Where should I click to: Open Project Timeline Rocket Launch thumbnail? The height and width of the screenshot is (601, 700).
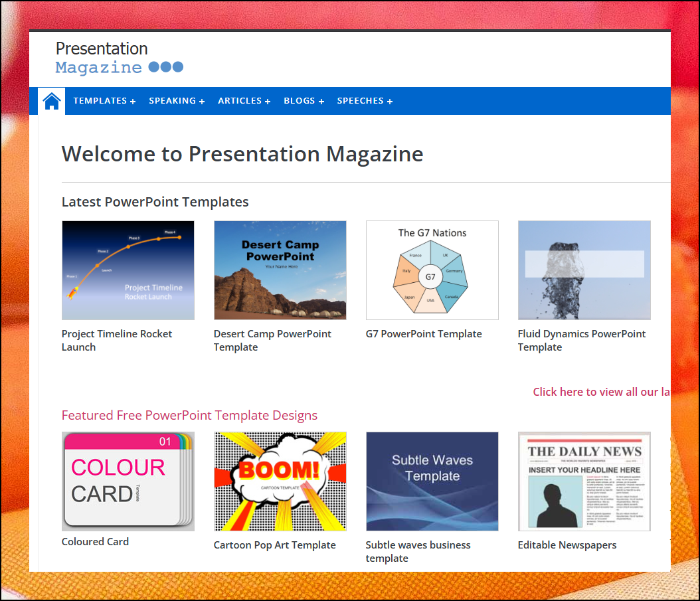point(128,270)
